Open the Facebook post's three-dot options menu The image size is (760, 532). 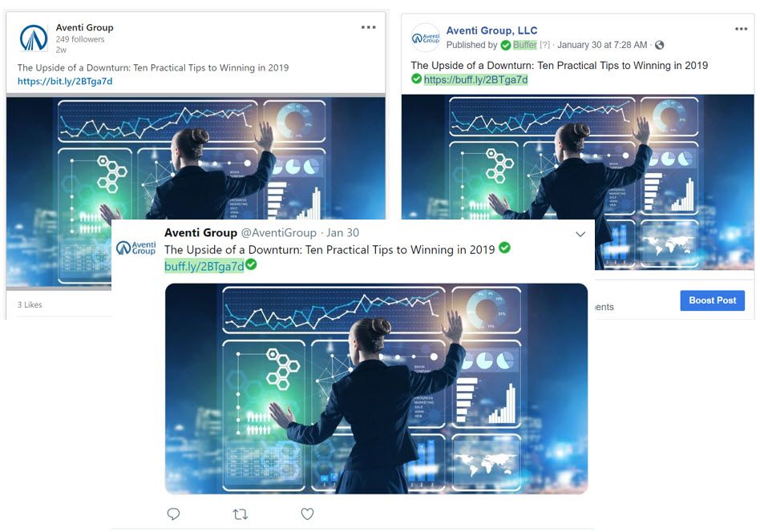click(x=741, y=29)
